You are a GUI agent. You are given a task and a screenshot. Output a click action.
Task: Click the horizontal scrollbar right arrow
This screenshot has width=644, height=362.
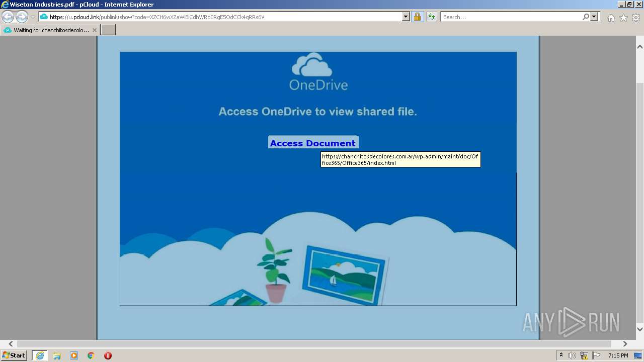tap(625, 344)
